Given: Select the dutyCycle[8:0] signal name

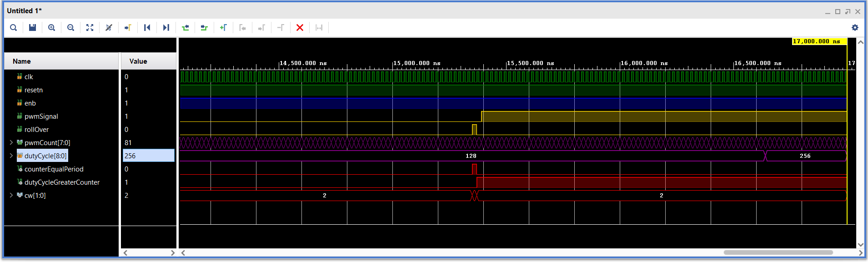Looking at the screenshot, I should 45,156.
